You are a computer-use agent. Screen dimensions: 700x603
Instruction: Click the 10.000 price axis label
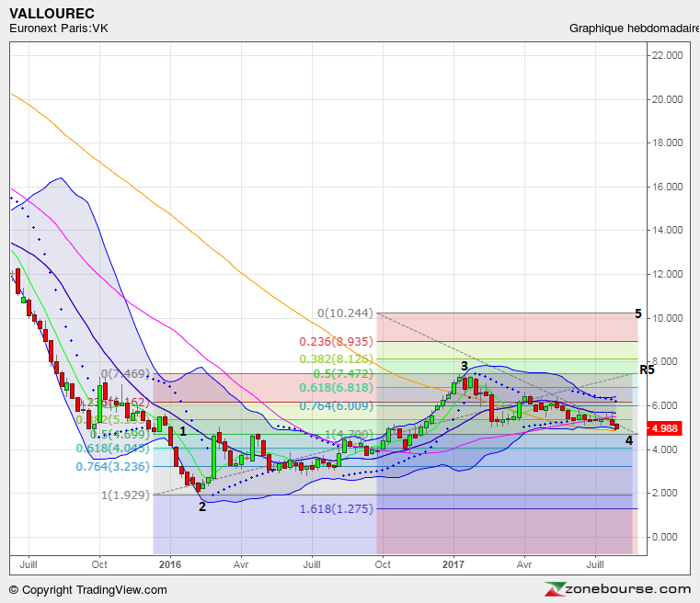click(x=667, y=318)
